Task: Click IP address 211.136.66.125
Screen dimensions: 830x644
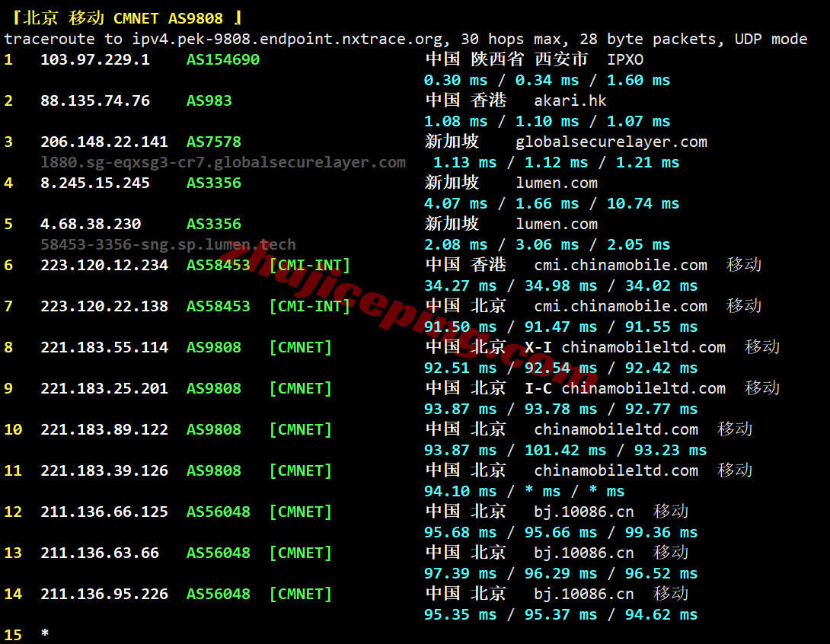Action: (104, 512)
